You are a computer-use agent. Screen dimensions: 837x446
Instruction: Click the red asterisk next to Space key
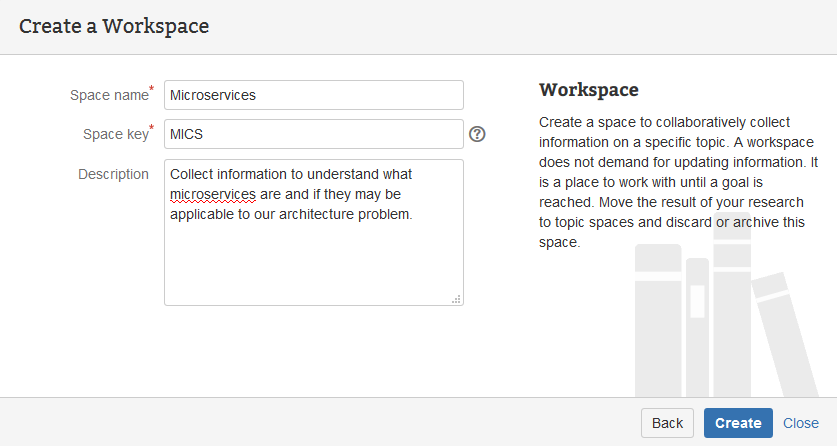pos(152,128)
